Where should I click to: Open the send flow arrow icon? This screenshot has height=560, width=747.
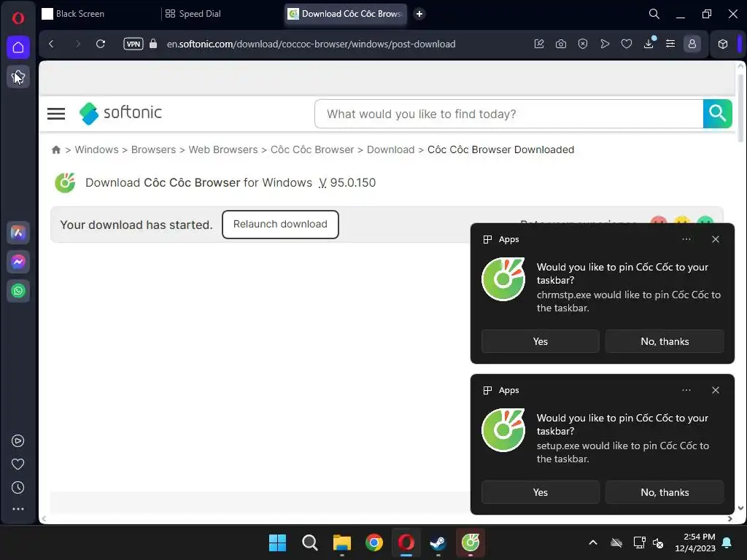[605, 44]
